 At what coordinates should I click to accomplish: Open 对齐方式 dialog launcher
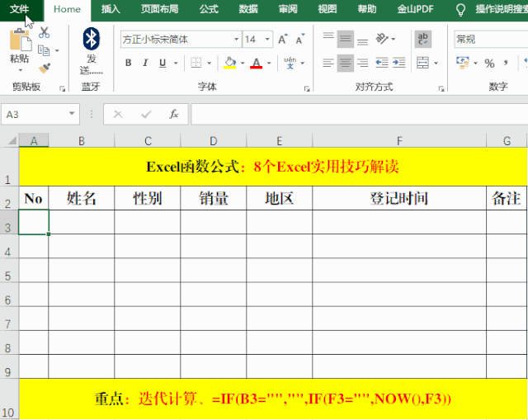point(439,88)
